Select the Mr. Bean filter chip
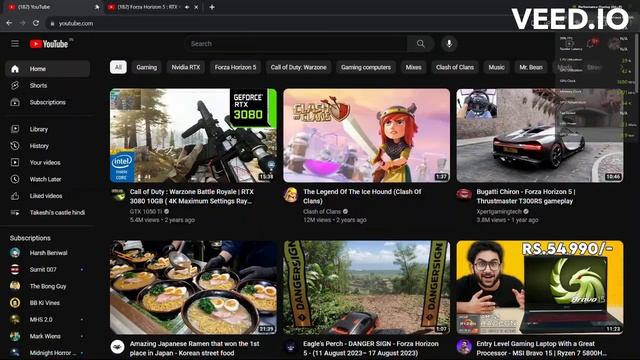Screen dimensions: 640x360 [531, 67]
